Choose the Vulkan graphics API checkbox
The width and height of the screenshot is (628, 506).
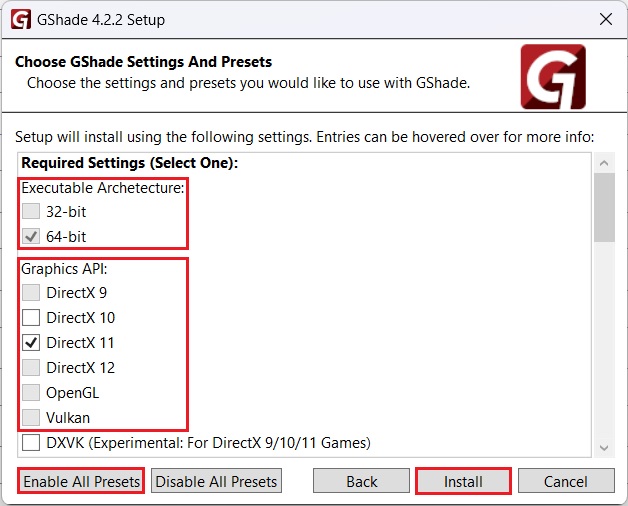31,418
